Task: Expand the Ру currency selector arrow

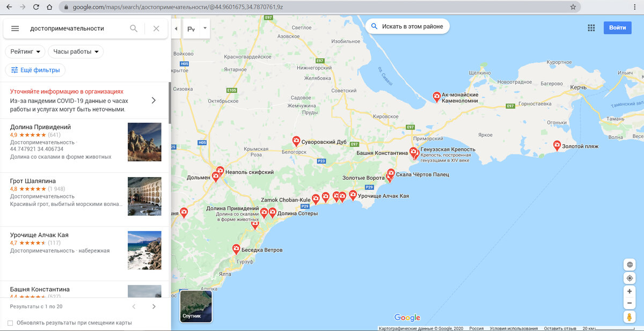Action: pos(204,28)
